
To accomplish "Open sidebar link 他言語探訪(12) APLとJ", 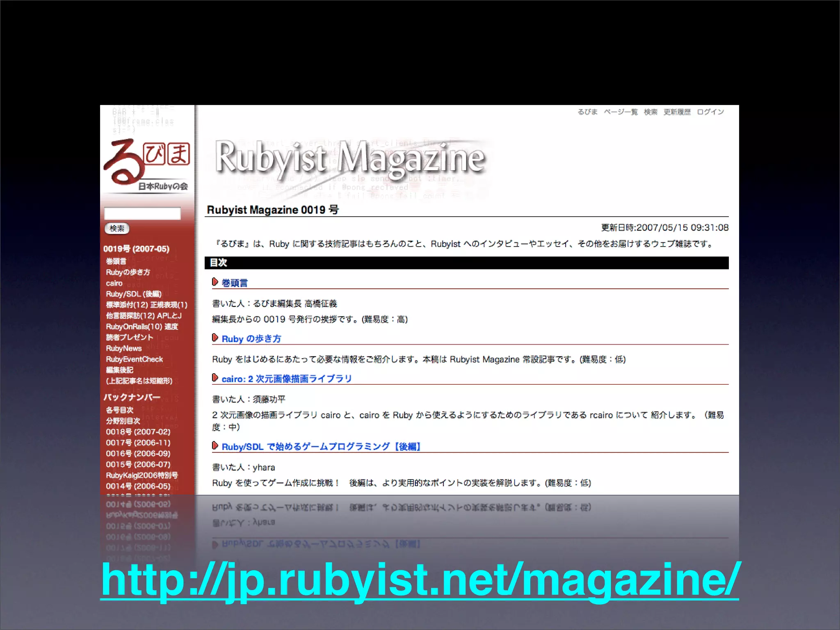I will coord(144,316).
